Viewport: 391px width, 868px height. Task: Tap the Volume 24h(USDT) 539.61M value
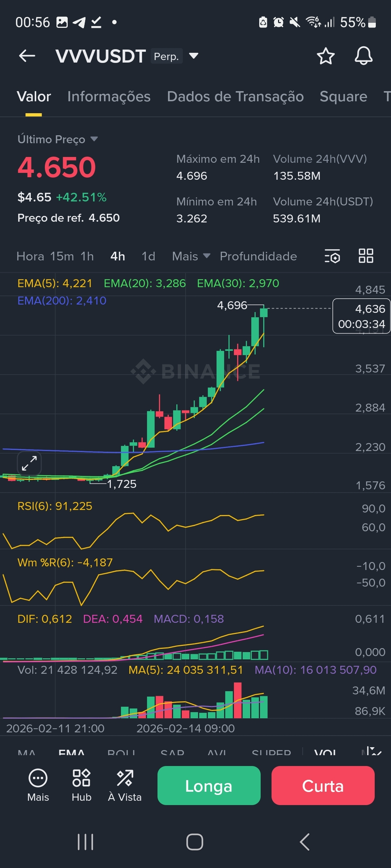[297, 218]
